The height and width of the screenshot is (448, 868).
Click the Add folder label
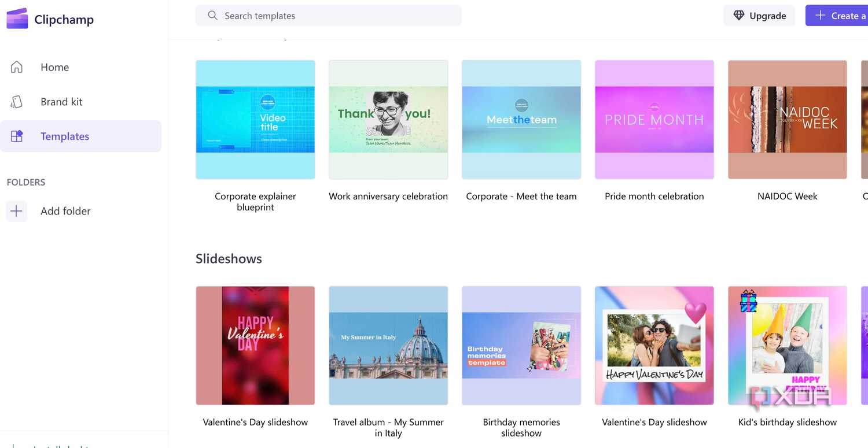[65, 211]
